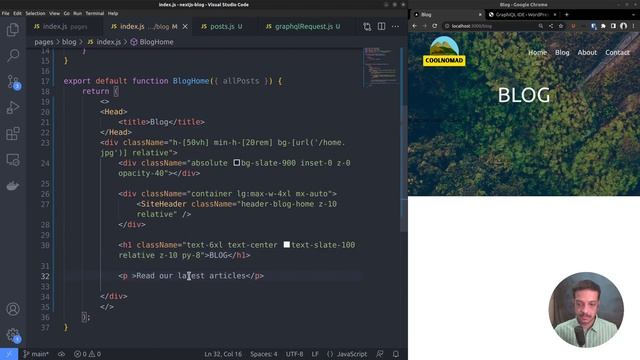Open the Remote Explorer view

[x=13, y=160]
